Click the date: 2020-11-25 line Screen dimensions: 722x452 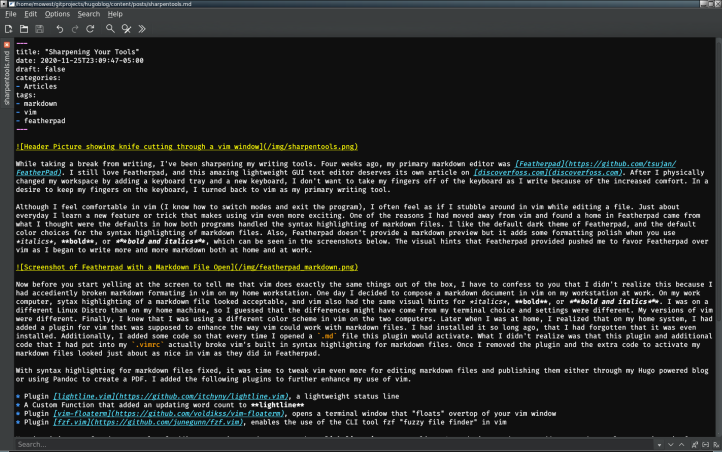(x=79, y=61)
